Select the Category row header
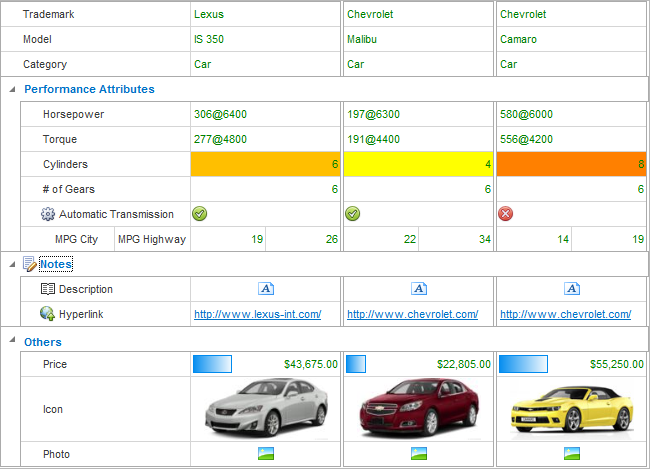The image size is (650, 469). pos(95,64)
